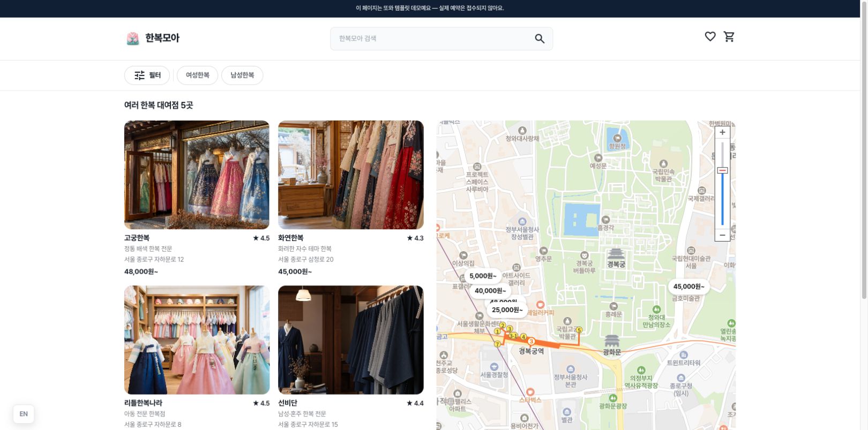Open the shopping cart icon

coord(729,36)
